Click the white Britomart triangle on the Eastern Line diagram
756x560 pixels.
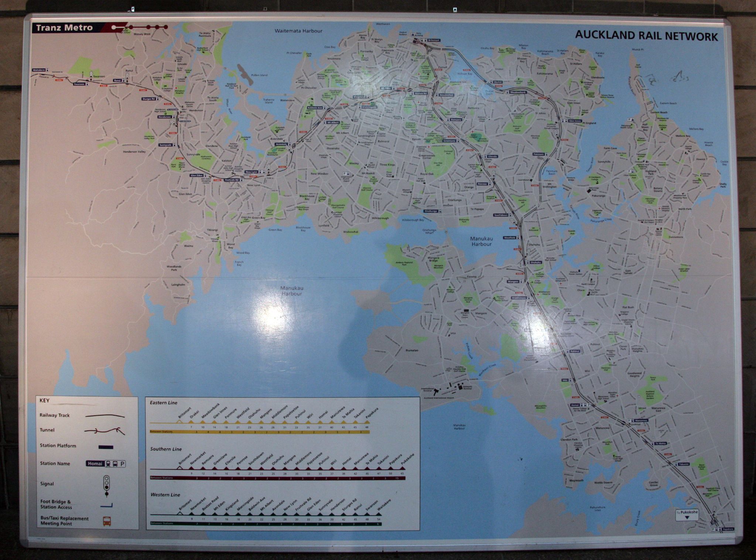click(x=180, y=421)
